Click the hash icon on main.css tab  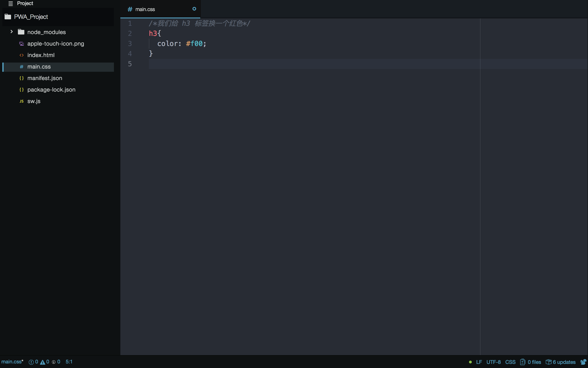coord(130,9)
